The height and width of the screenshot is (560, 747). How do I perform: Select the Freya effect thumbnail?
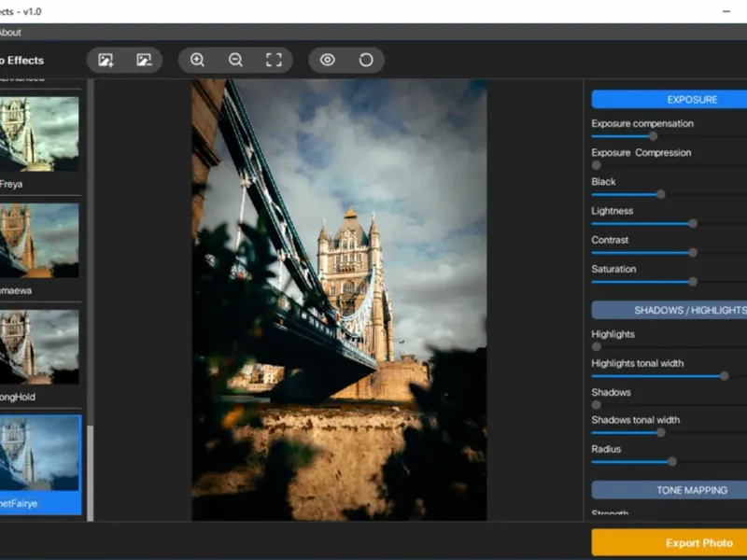39,134
